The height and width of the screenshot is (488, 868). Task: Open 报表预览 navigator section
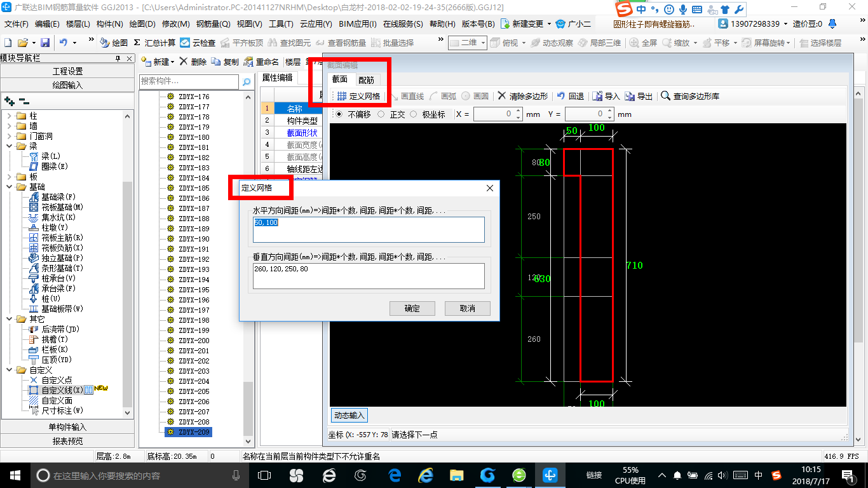pyautogui.click(x=67, y=441)
